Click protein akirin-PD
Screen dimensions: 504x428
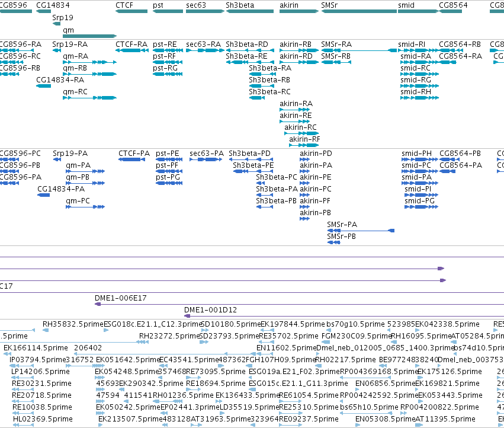305,159
